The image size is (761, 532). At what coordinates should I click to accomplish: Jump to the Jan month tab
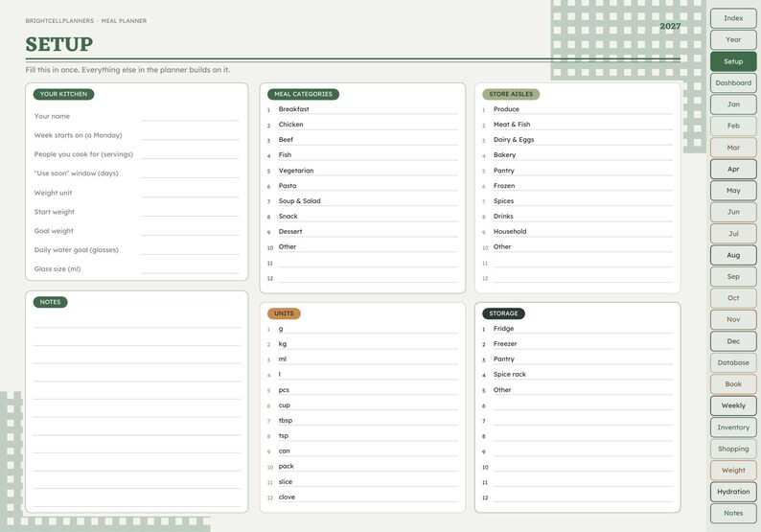coord(733,104)
